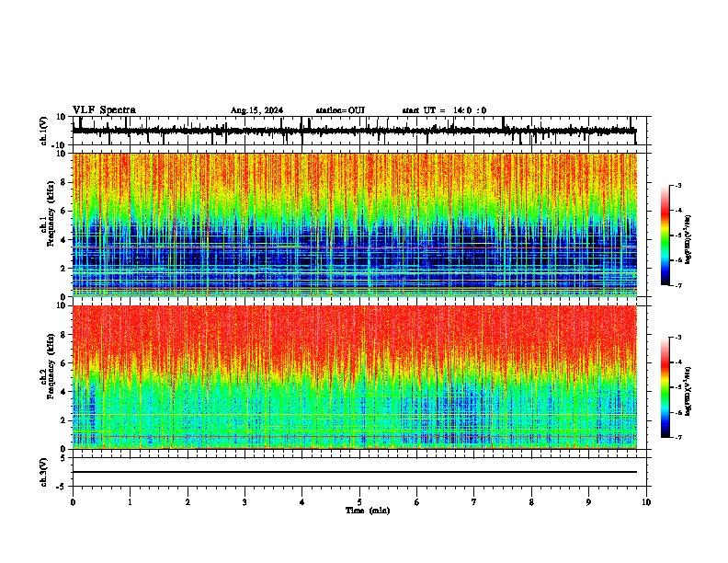Click the "ch.3(V)" axis label
Screen dimensions: 728x563
(44, 472)
